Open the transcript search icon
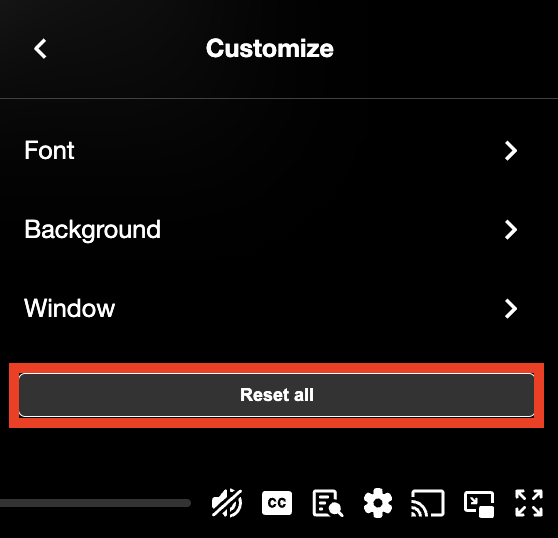Image resolution: width=558 pixels, height=538 pixels. tap(327, 503)
